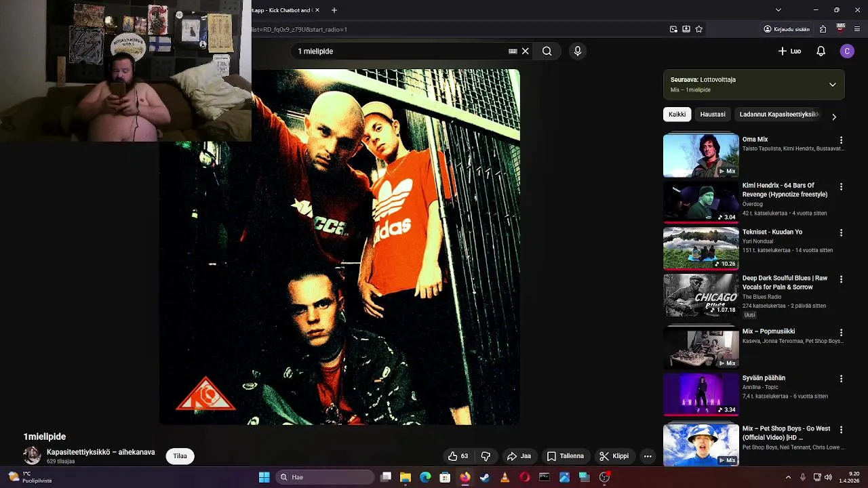Open the Windows Start menu
This screenshot has width=868, height=488.
pyautogui.click(x=264, y=477)
